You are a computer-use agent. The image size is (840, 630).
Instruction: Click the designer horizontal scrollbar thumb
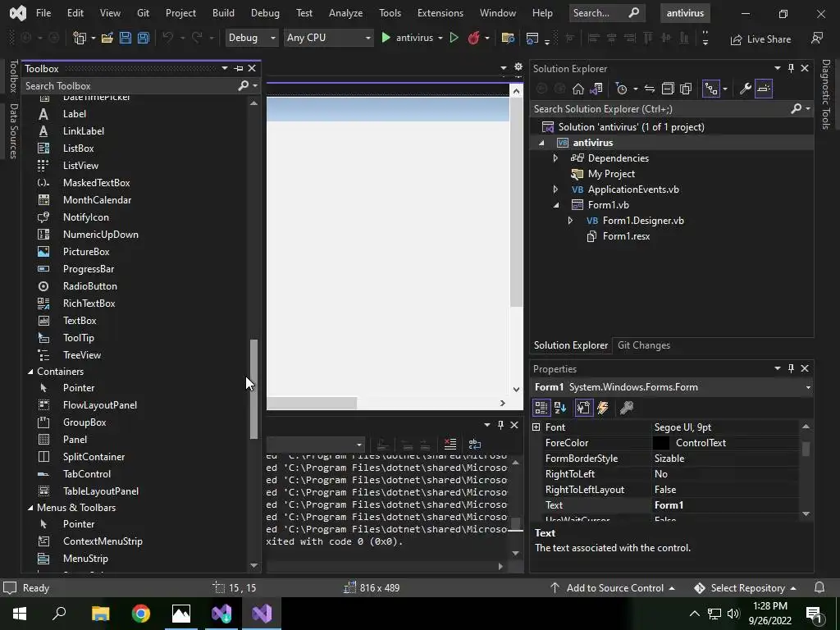point(312,403)
